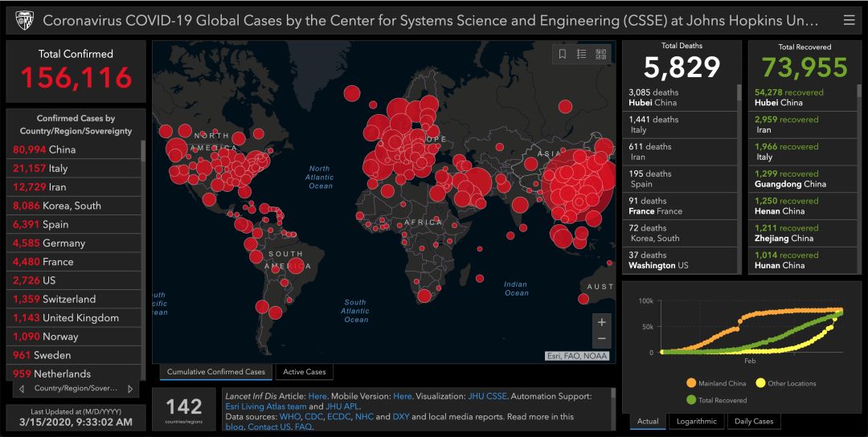Open the NHC data source link
868x437 pixels.
click(x=364, y=417)
